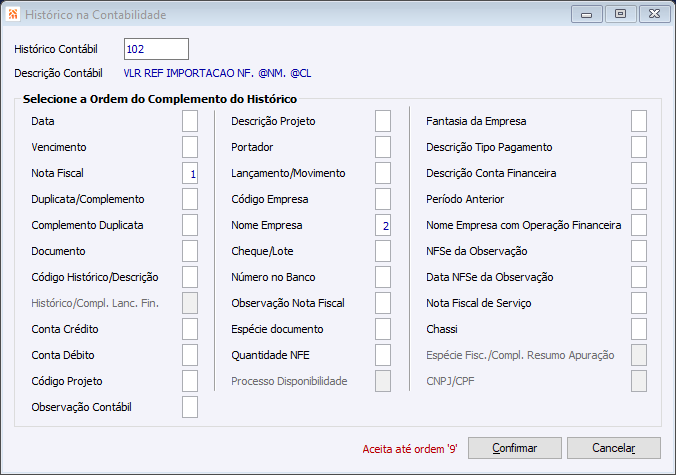Click the Cheque/Lote order box
Screen dimensions: 676x475
(x=383, y=251)
